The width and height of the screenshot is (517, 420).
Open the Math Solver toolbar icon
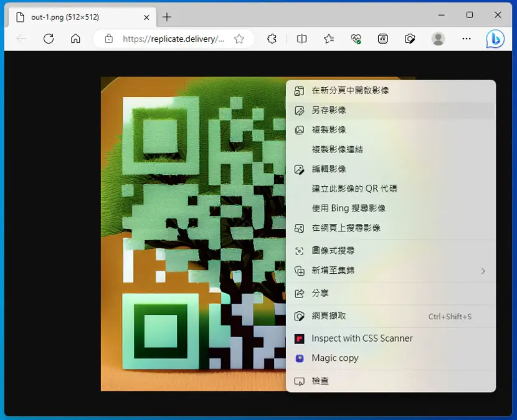click(x=383, y=39)
